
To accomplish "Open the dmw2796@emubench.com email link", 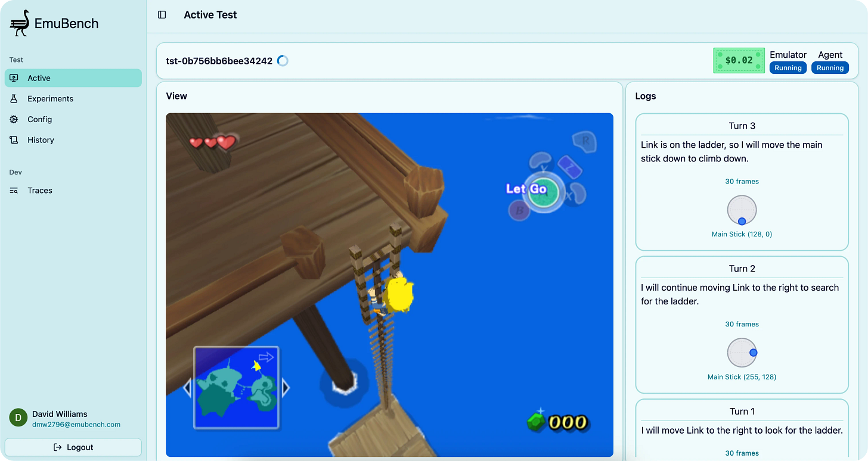I will coord(76,425).
